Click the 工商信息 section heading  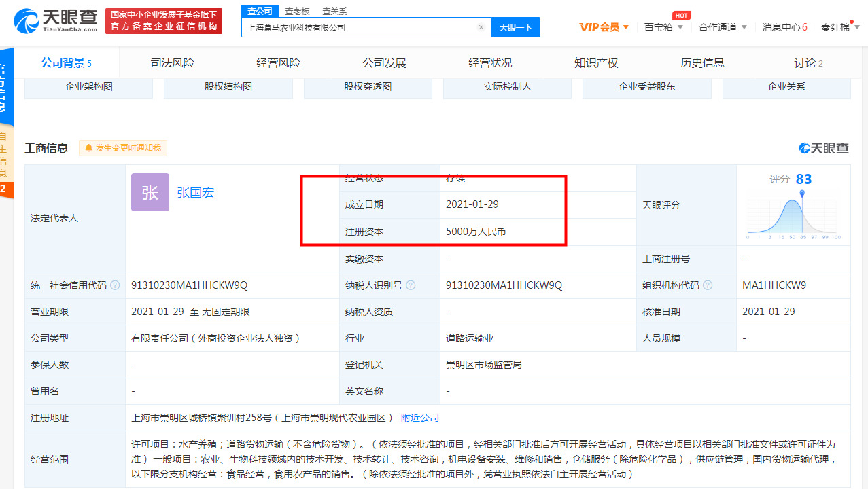click(x=46, y=148)
